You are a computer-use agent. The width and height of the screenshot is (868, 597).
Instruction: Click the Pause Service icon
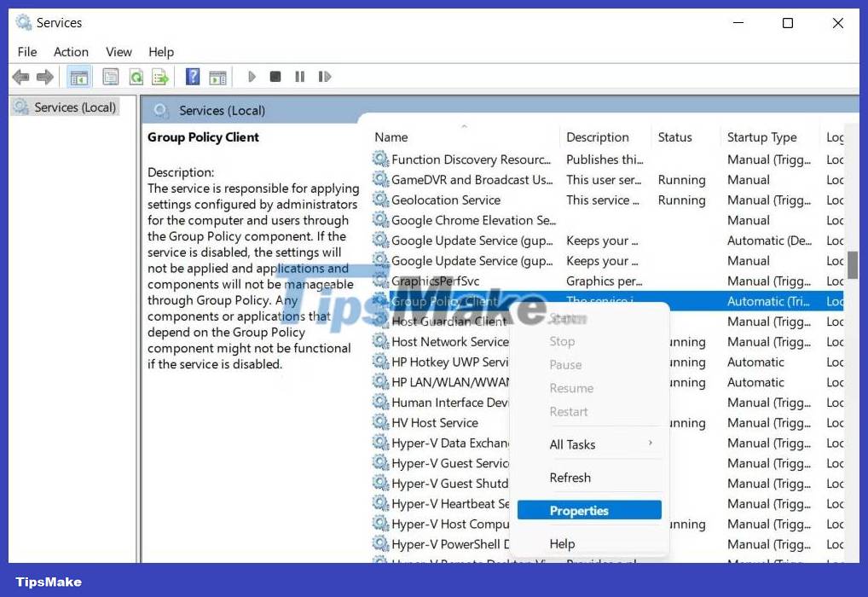point(299,76)
